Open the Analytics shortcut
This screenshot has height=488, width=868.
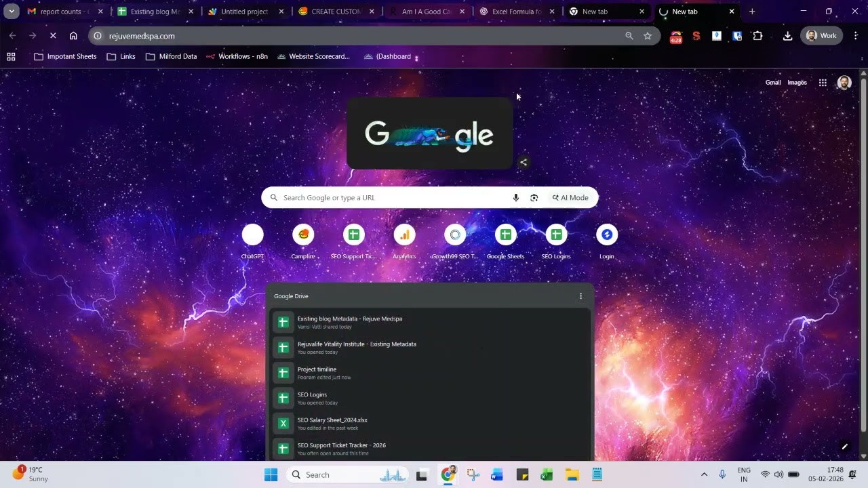point(404,241)
